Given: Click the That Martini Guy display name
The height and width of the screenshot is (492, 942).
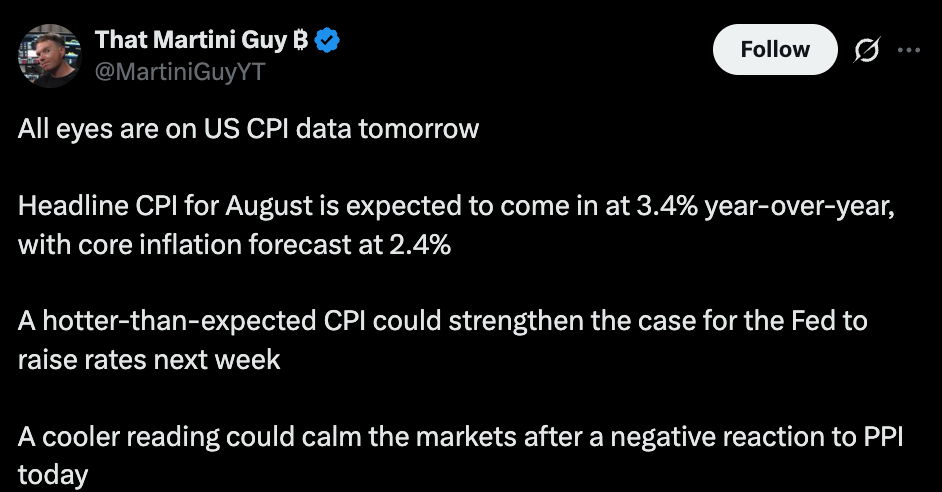Looking at the screenshot, I should tap(191, 40).
